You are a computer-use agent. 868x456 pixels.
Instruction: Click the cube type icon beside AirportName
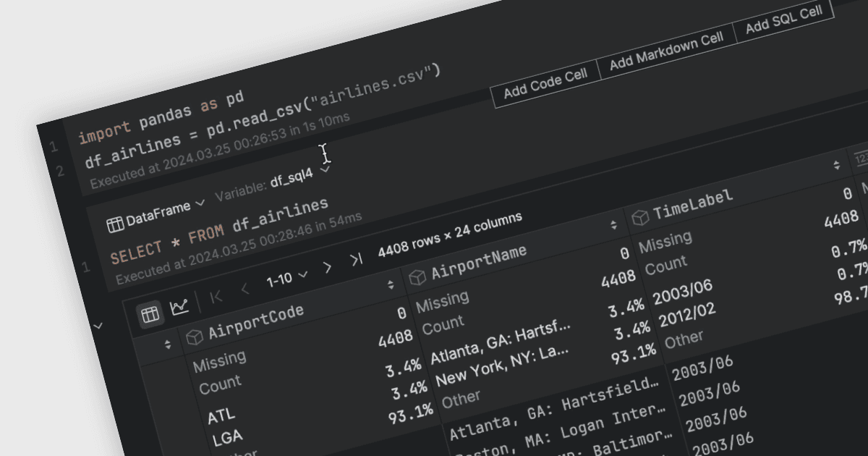coord(417,278)
